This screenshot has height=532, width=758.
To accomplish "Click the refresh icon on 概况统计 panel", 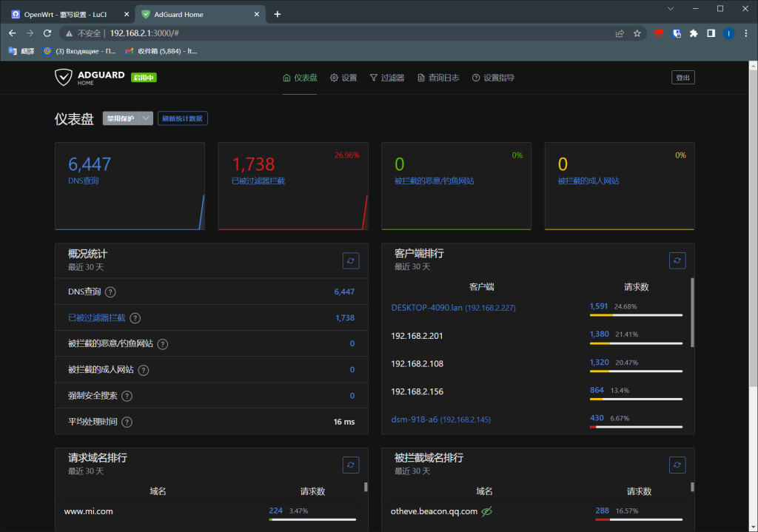I will [351, 260].
